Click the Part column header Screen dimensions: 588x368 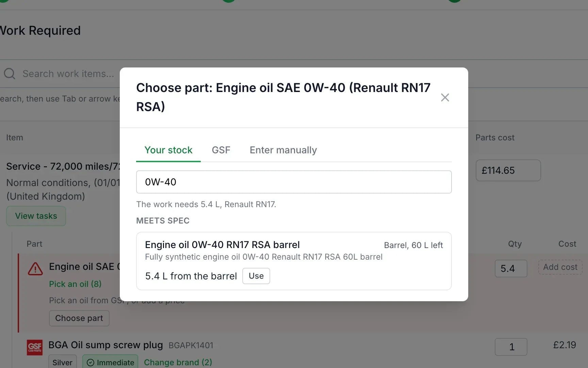[x=34, y=244]
